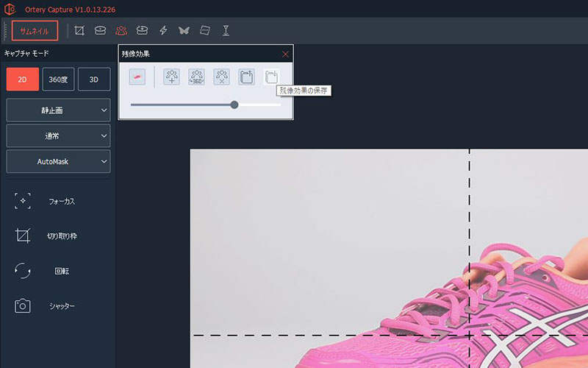Open the AutoMask dropdown
The height and width of the screenshot is (368, 588).
coord(58,161)
